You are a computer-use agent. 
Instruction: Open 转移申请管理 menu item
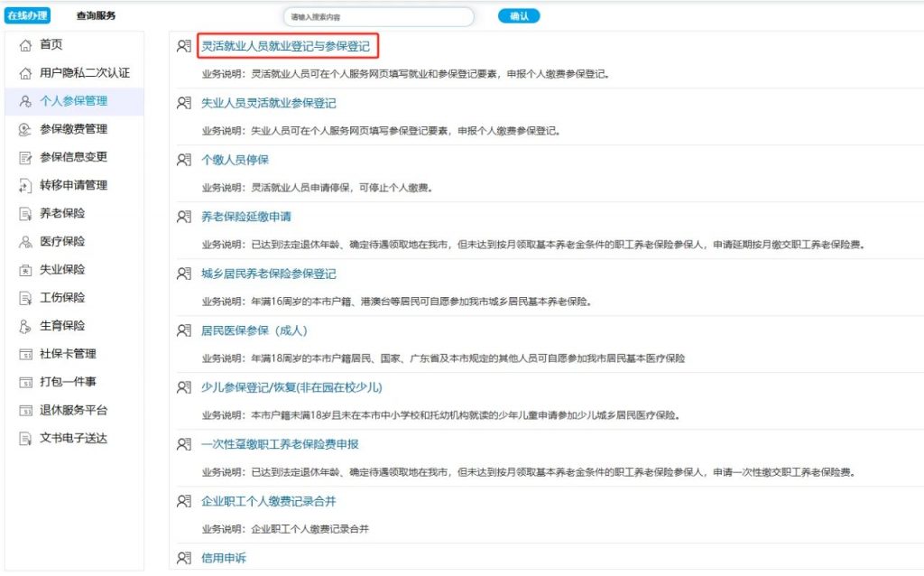tap(74, 186)
